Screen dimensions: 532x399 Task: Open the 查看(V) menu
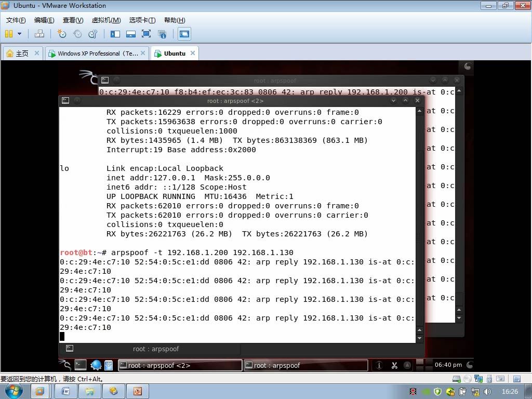[73, 20]
